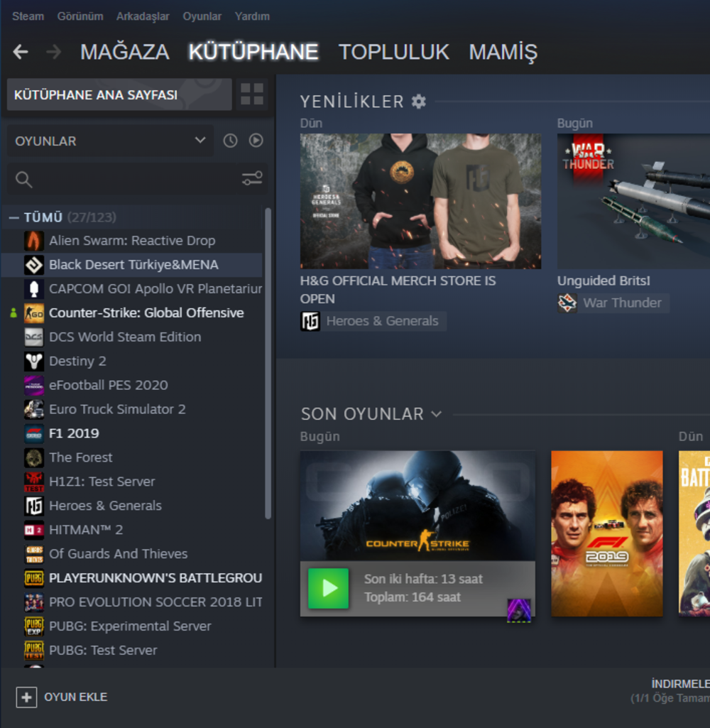
Task: Open H&G merch news image
Action: pos(420,201)
